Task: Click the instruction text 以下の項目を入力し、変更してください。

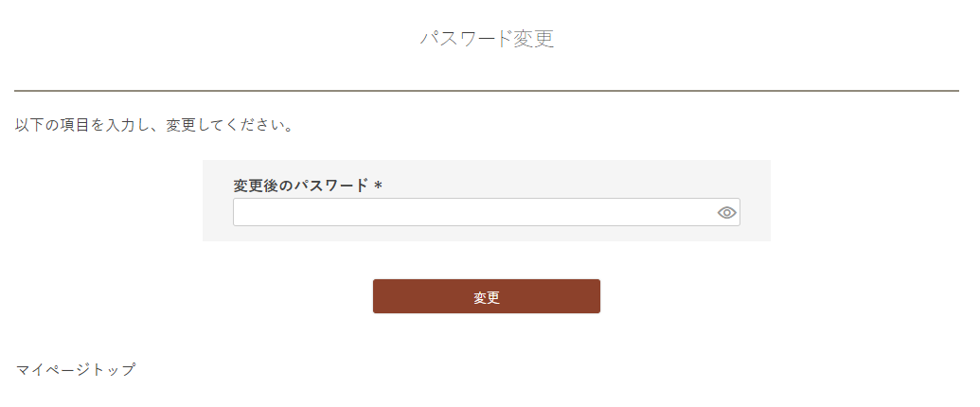Action: coord(154,125)
